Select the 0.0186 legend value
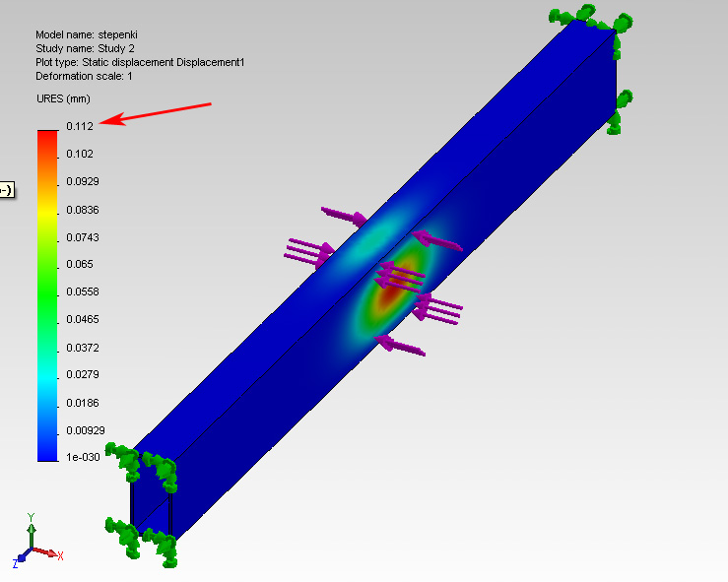Image resolution: width=728 pixels, height=582 pixels. tap(83, 403)
